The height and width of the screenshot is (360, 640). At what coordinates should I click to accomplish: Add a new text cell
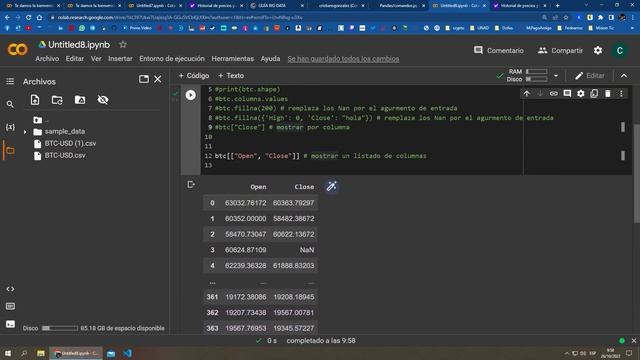pos(231,76)
